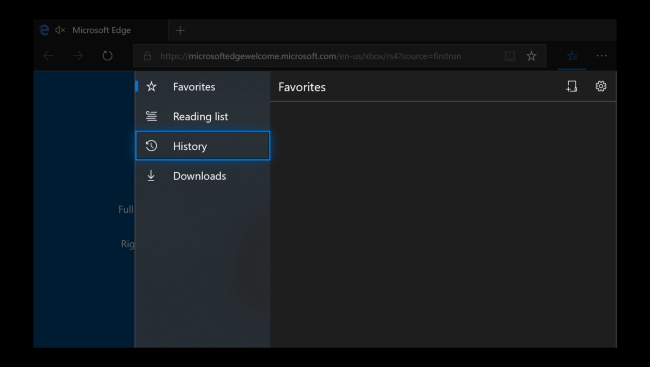Screen dimensions: 650x367
Task: Open a new tab with plus button
Action: pyautogui.click(x=180, y=30)
